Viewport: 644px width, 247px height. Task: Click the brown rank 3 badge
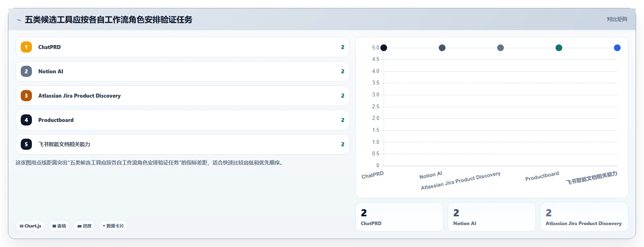pos(26,96)
